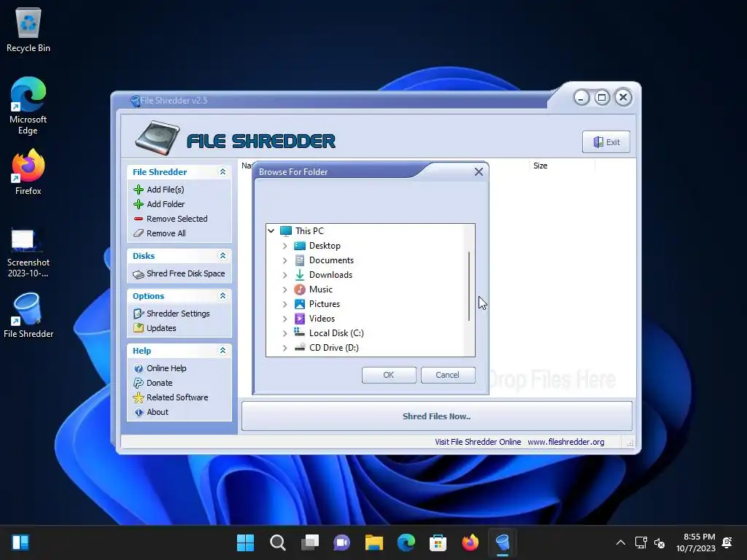The image size is (747, 560).
Task: Expand the Local Disk (C:) node
Action: pos(285,333)
